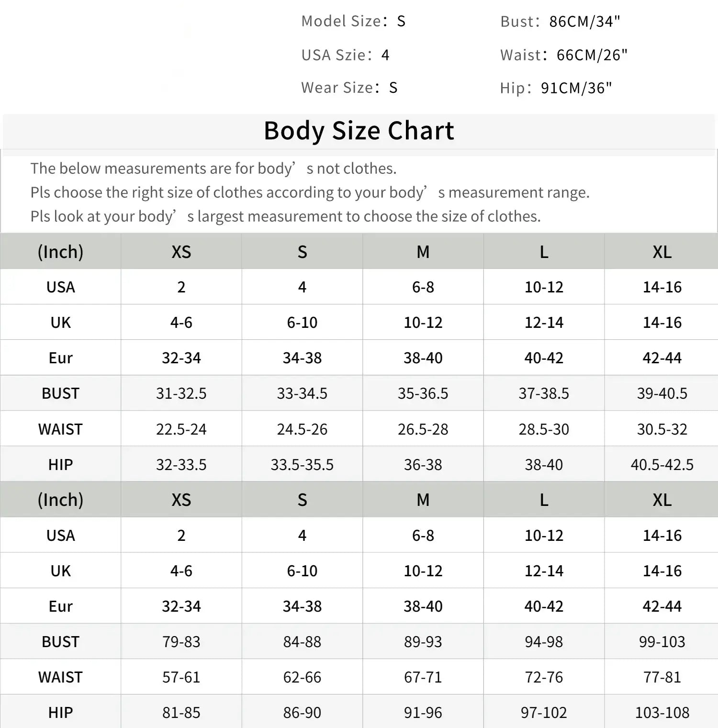
Task: Select the 37-38.5 bust cell for L
Action: 544,393
